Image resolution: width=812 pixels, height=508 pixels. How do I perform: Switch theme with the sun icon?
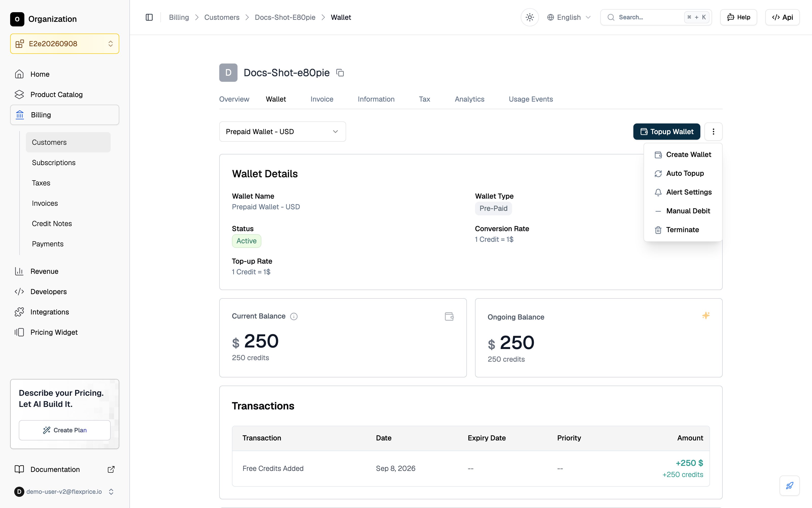pyautogui.click(x=530, y=17)
